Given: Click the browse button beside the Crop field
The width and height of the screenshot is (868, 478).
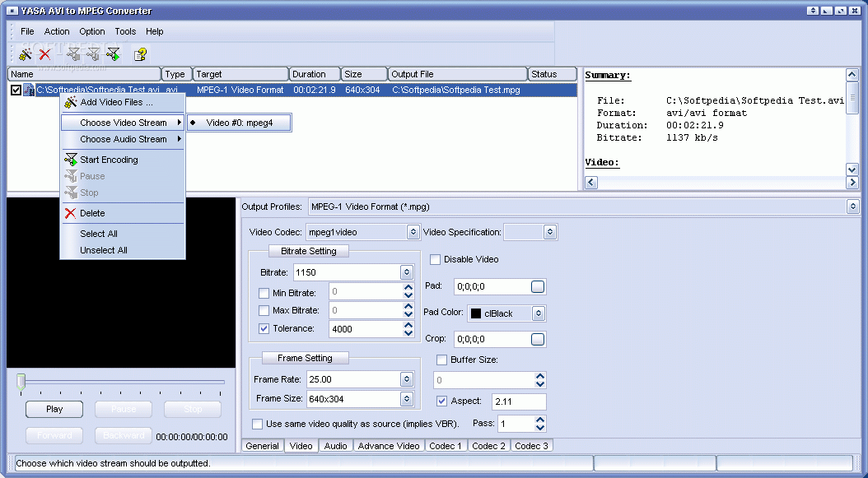Looking at the screenshot, I should pyautogui.click(x=538, y=339).
